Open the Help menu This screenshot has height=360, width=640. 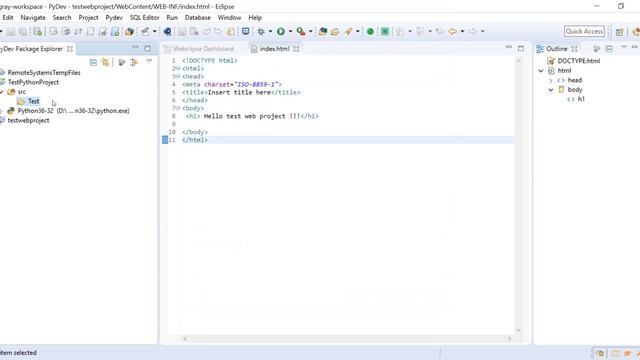pos(255,18)
